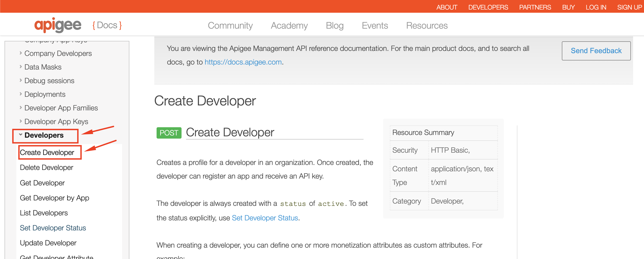Image resolution: width=644 pixels, height=259 pixels.
Task: Collapse the Developers section chevron
Action: click(21, 135)
